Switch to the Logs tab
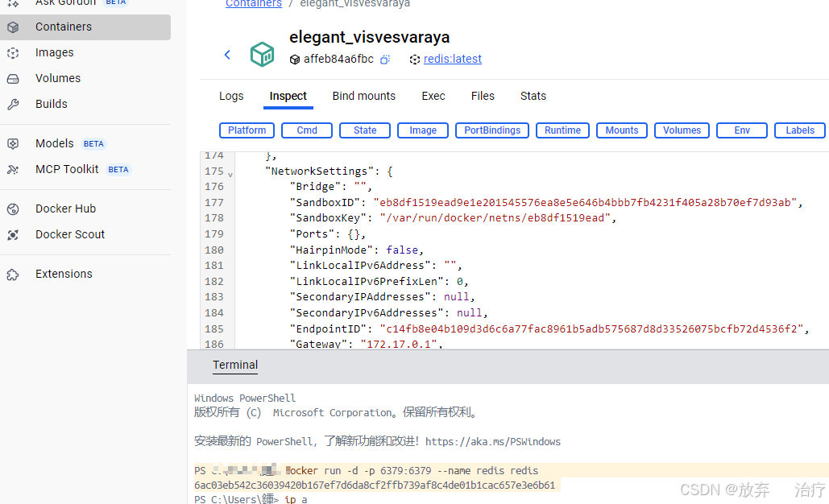The width and height of the screenshot is (829, 504). coord(231,96)
